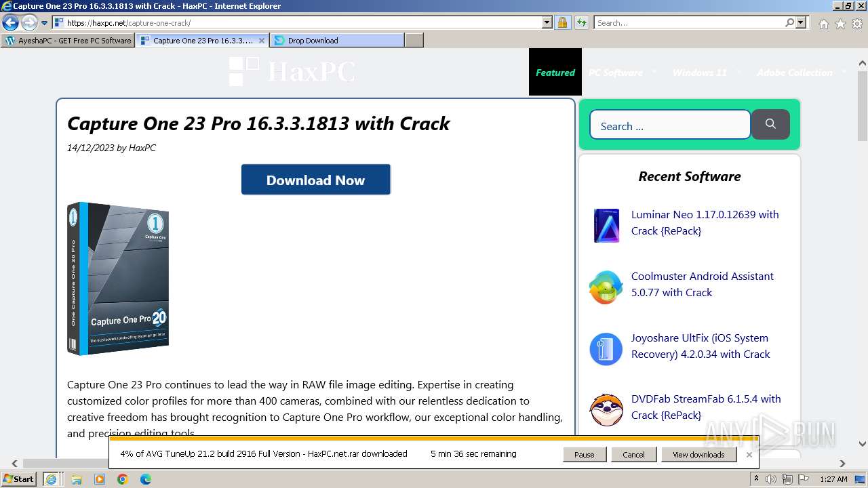Go forward with the browser Forward arrow
This screenshot has height=488, width=868.
[29, 22]
